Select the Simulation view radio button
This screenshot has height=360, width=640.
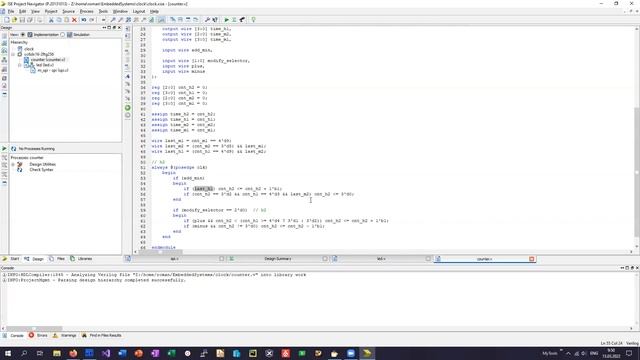coord(62,35)
